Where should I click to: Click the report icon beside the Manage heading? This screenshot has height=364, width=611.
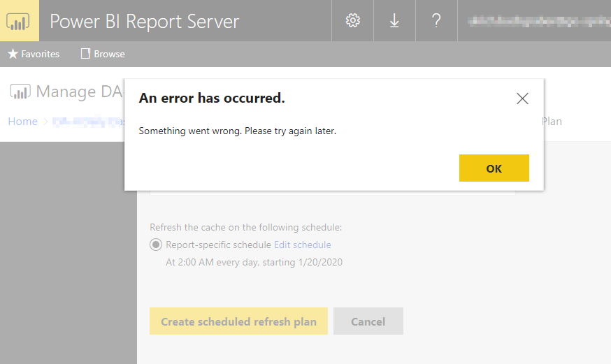pos(20,92)
